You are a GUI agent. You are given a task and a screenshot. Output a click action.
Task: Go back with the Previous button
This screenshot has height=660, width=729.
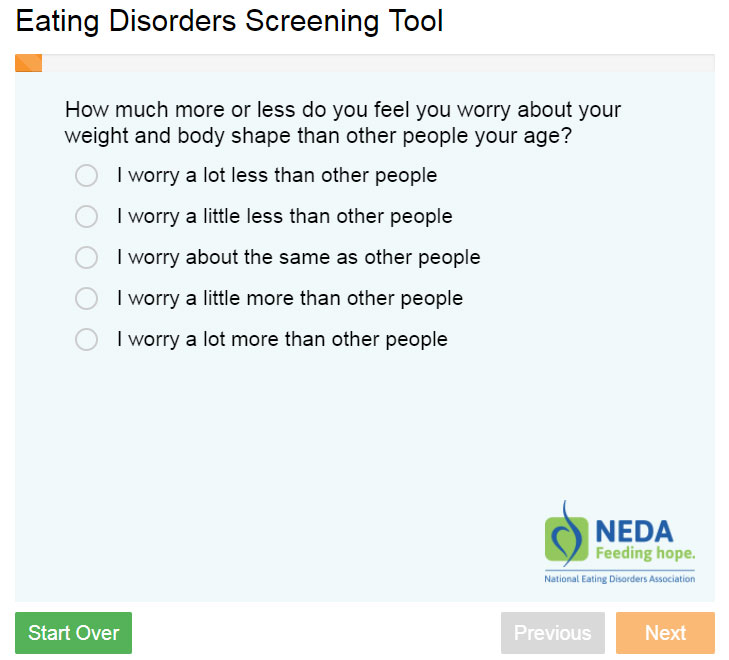[x=552, y=633]
